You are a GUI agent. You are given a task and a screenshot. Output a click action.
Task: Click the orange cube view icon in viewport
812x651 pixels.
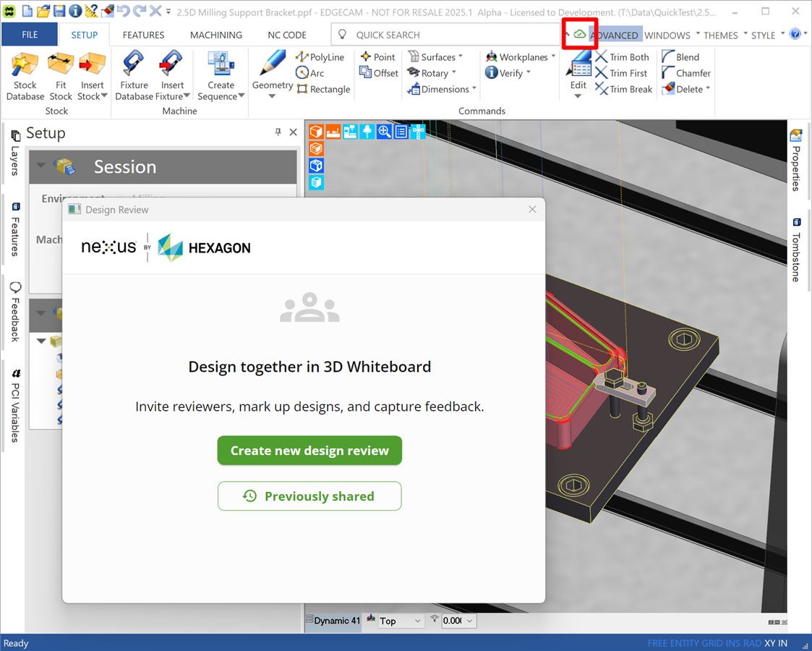[316, 132]
